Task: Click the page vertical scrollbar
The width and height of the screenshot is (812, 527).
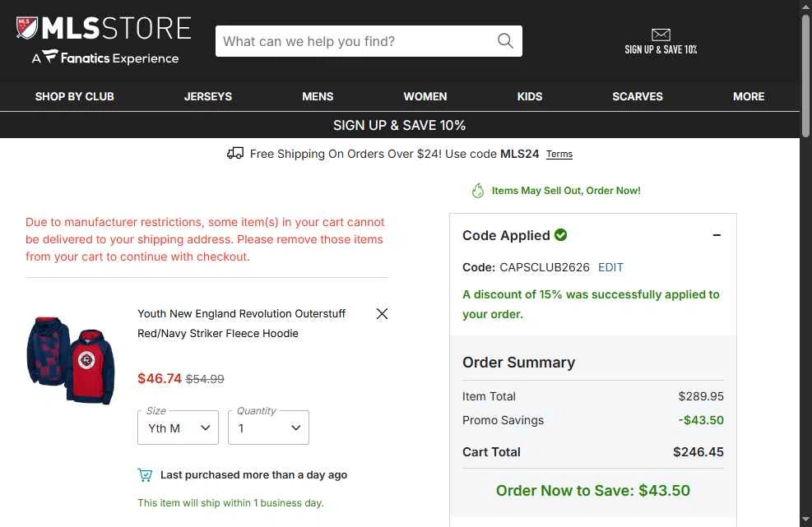Action: [805, 76]
